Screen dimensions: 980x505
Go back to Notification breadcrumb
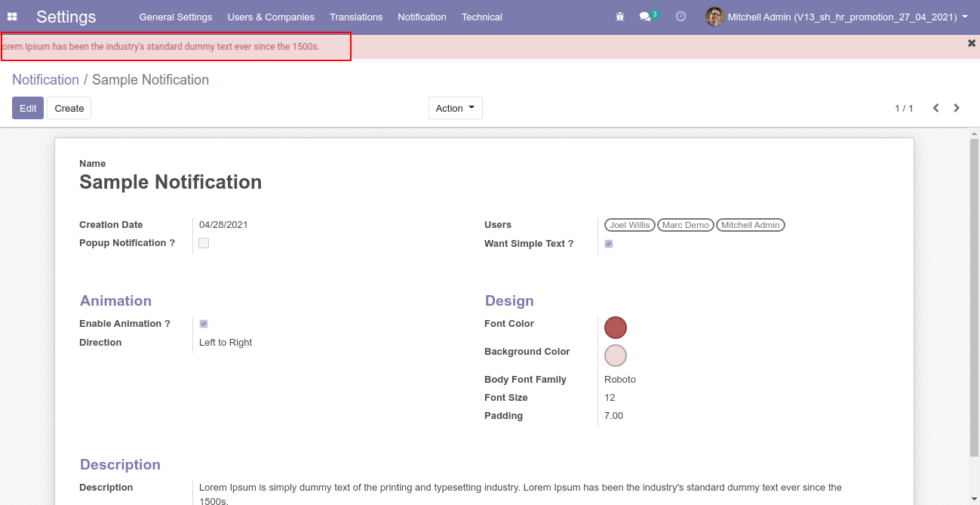[45, 80]
